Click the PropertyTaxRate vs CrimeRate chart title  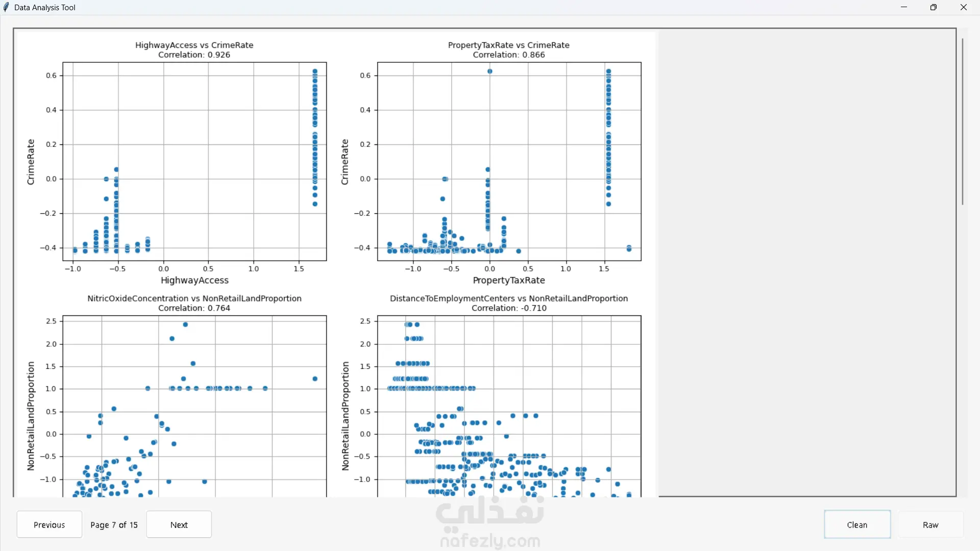[x=509, y=45]
